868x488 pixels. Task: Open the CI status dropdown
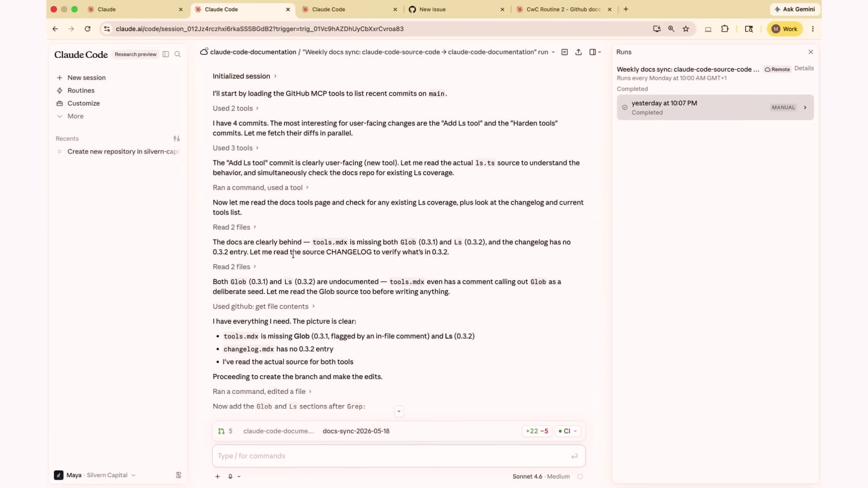567,431
